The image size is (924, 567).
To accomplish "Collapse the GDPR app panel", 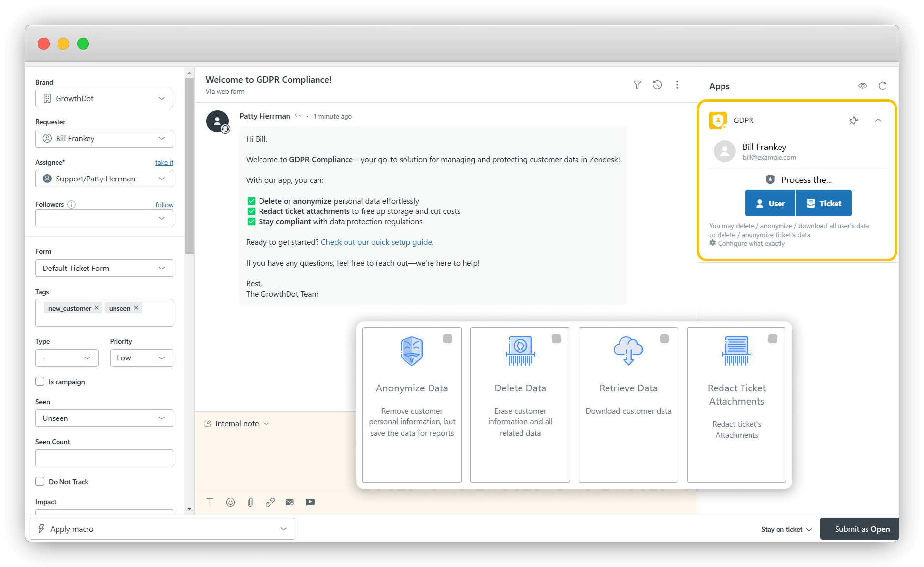I will pos(878,120).
